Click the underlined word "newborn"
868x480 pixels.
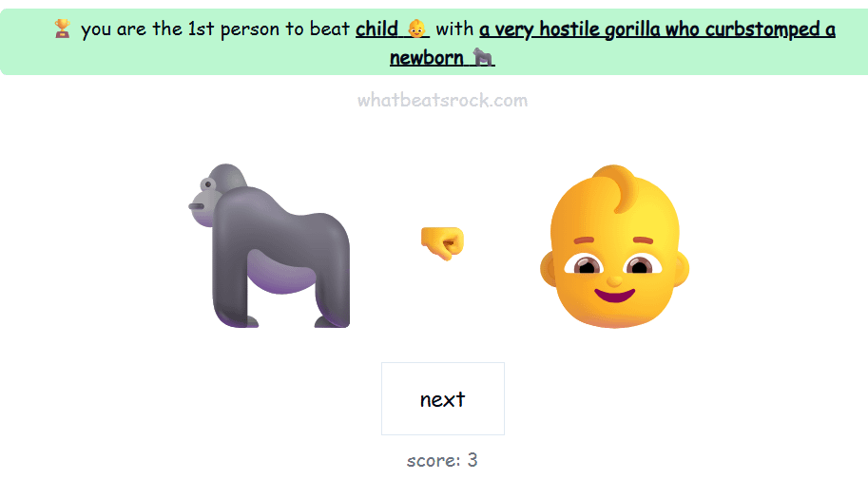point(426,58)
